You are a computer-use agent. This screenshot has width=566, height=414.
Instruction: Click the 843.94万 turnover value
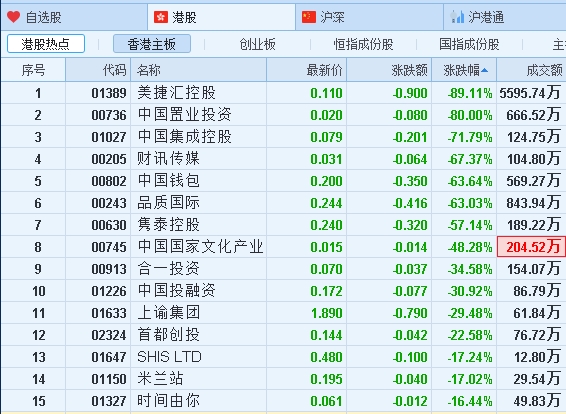pyautogui.click(x=534, y=203)
